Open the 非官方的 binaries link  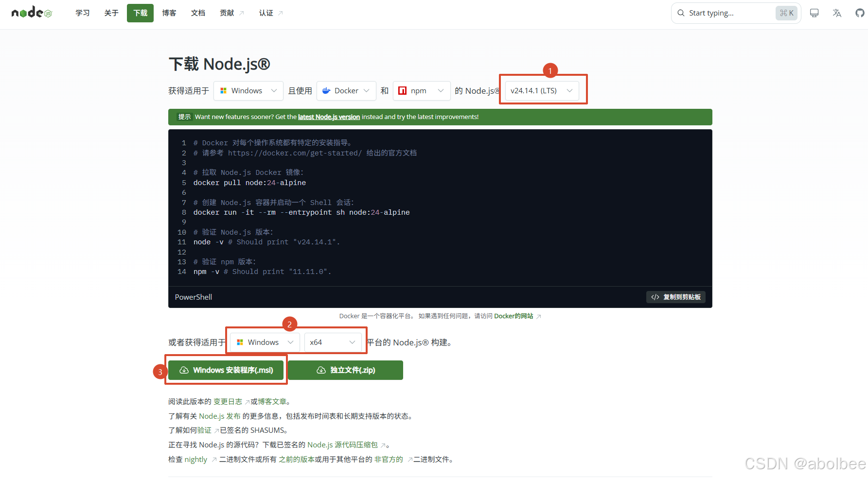[x=389, y=460]
